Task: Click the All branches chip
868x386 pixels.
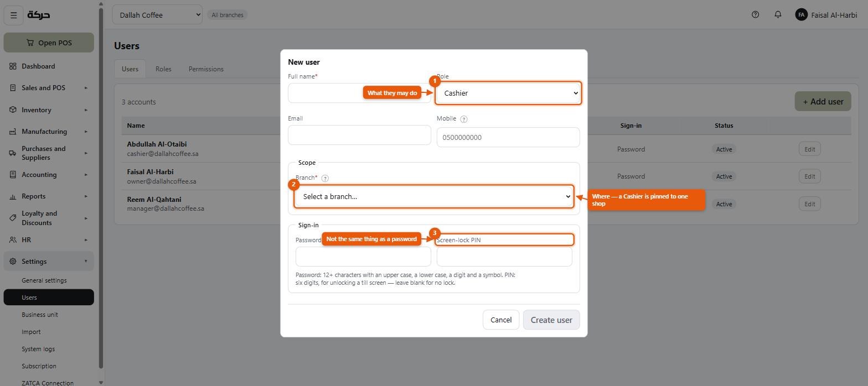Action: pyautogui.click(x=228, y=15)
